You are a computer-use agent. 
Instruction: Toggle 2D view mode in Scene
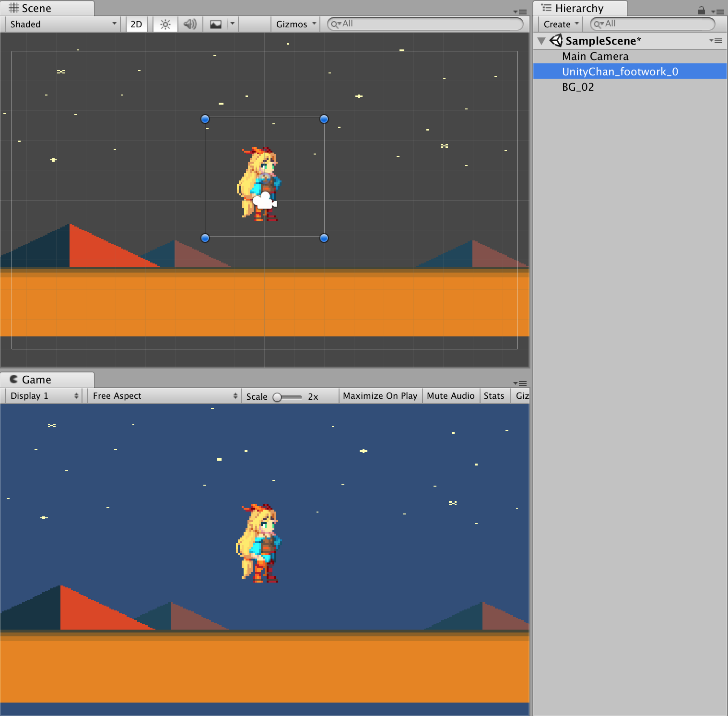click(136, 24)
